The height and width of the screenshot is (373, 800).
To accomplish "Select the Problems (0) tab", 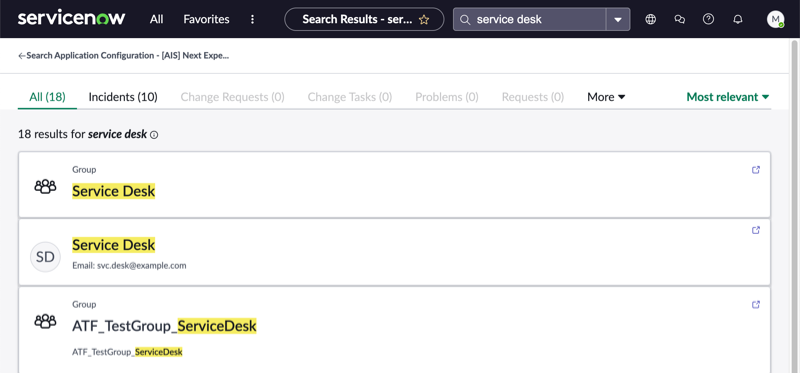I will (447, 97).
